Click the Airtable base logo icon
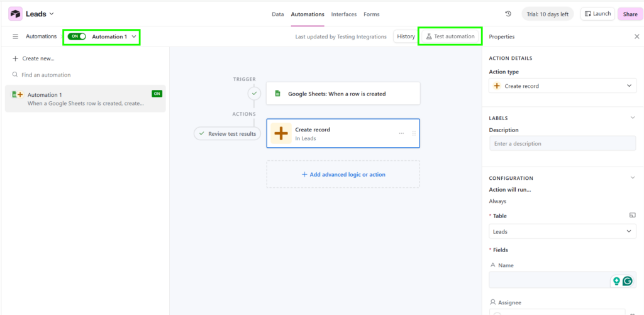Image resolution: width=644 pixels, height=315 pixels. [x=15, y=14]
